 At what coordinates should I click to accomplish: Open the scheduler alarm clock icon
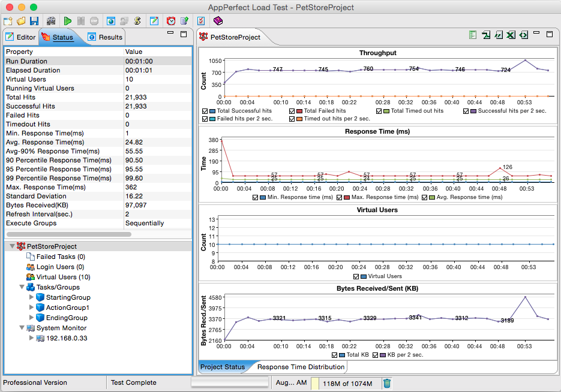171,21
